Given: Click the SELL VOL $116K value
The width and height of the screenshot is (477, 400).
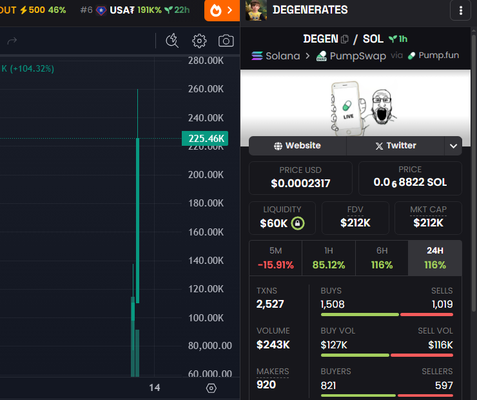Looking at the screenshot, I should coord(440,345).
